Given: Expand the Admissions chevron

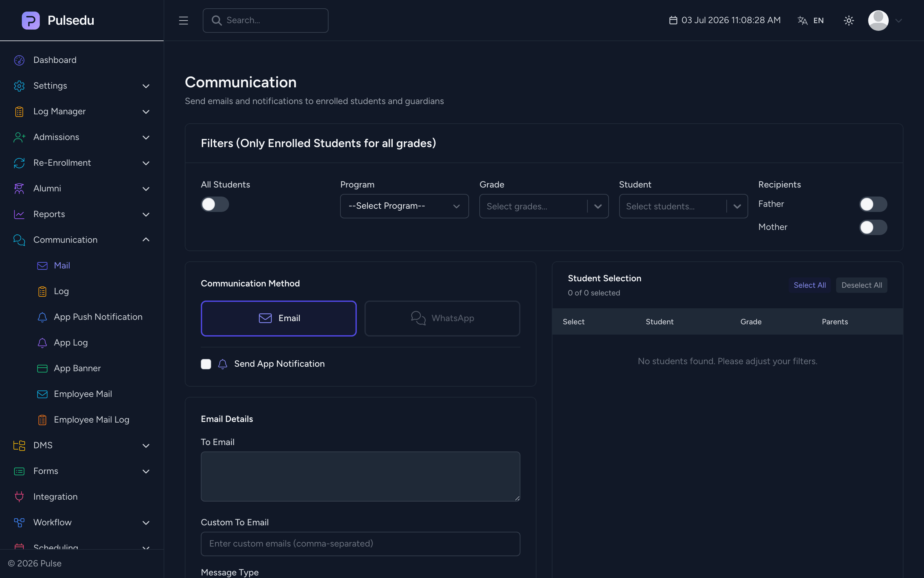Looking at the screenshot, I should pyautogui.click(x=146, y=137).
